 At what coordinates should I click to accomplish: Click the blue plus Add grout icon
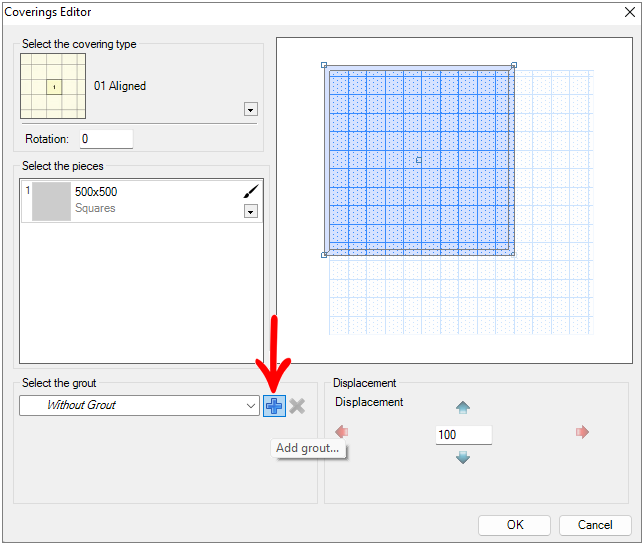(x=274, y=406)
